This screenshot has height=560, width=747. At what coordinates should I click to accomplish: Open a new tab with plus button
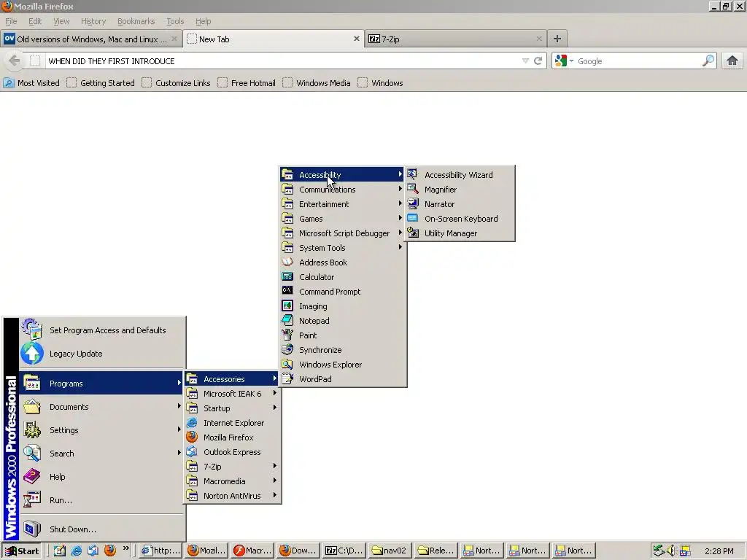point(557,39)
